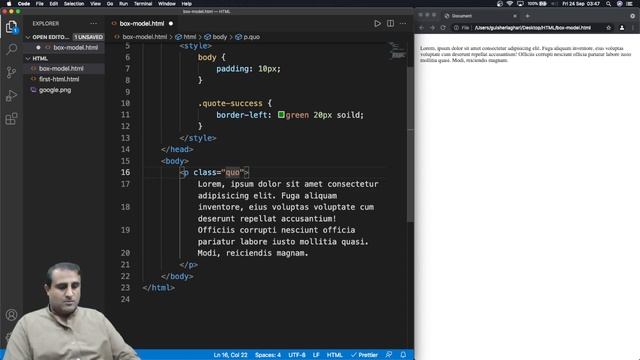Reload the browser page
This screenshot has height=360, width=640.
[443, 28]
